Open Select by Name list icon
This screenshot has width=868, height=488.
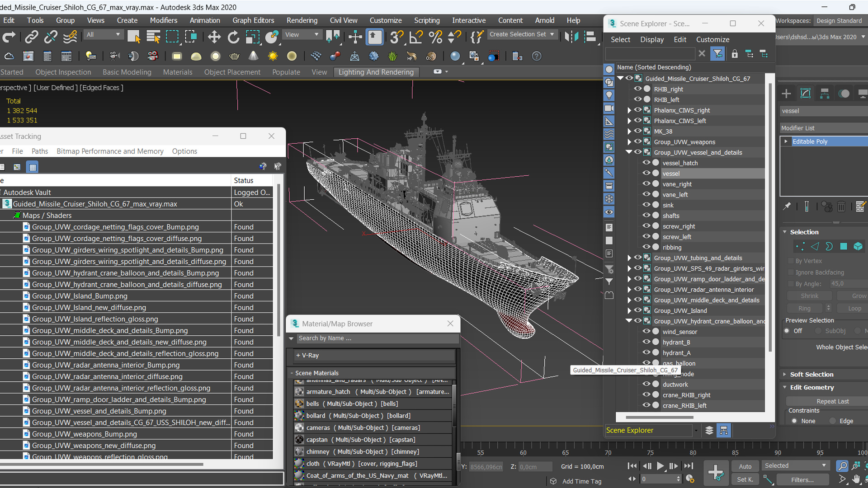pos(153,37)
